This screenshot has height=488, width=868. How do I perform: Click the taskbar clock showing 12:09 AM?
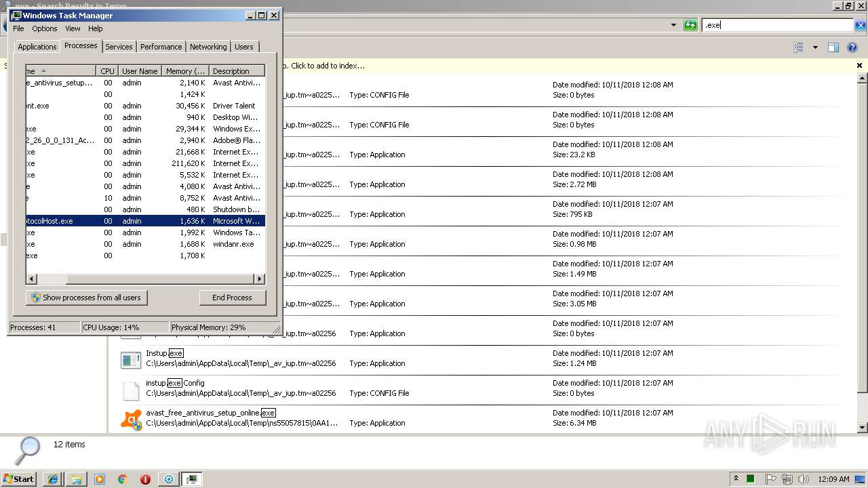click(833, 479)
